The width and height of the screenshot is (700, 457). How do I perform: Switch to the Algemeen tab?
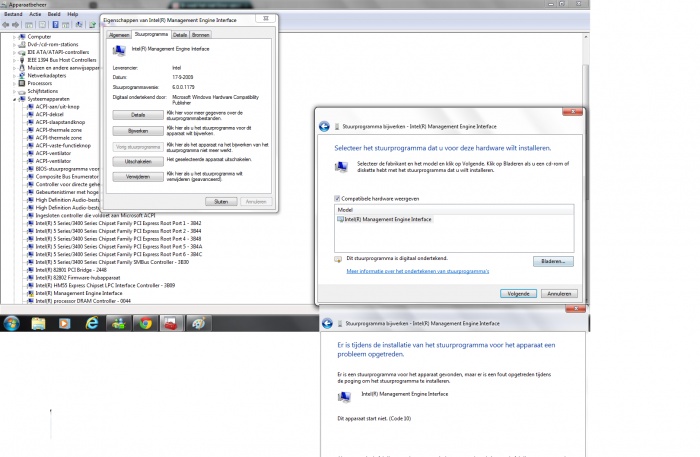(119, 35)
